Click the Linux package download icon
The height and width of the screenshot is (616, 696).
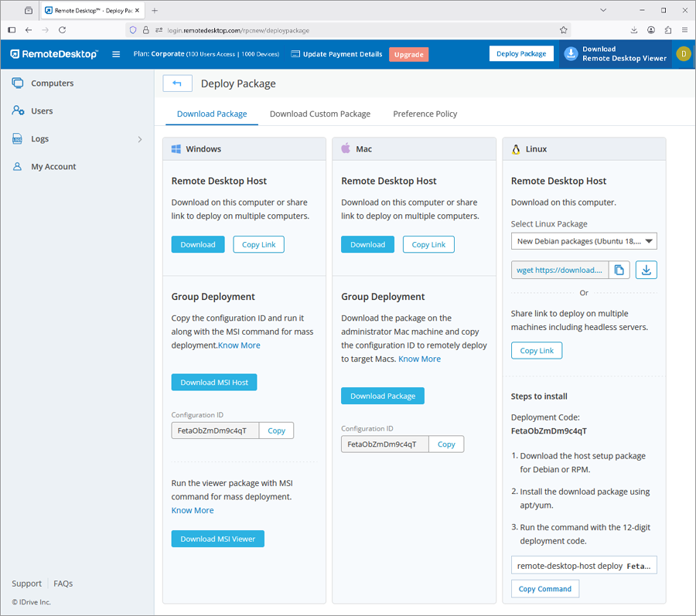646,270
